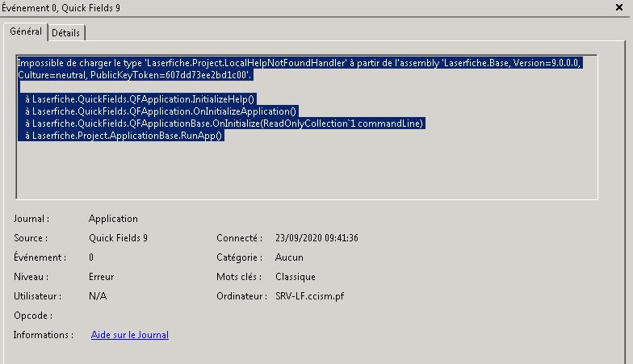
Task: Click the 'Culture=neutral, PublicKeyToken' line
Action: coord(134,75)
